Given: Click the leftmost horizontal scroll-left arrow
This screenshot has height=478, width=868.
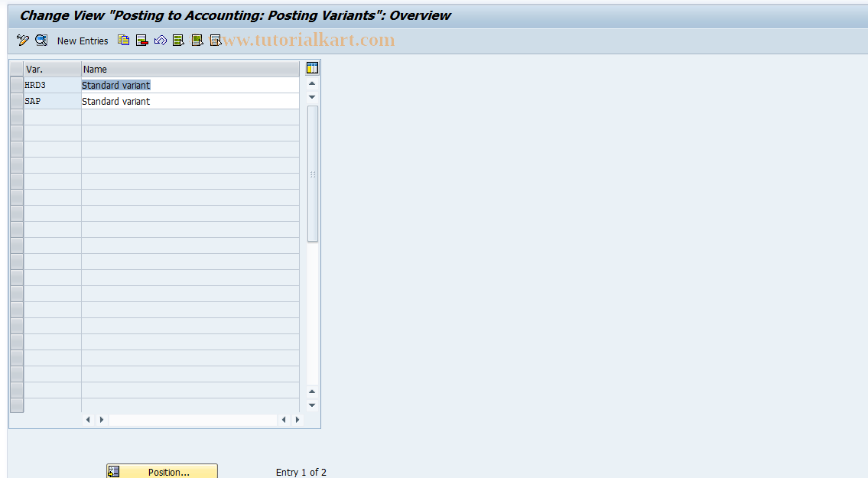Looking at the screenshot, I should pyautogui.click(x=88, y=420).
